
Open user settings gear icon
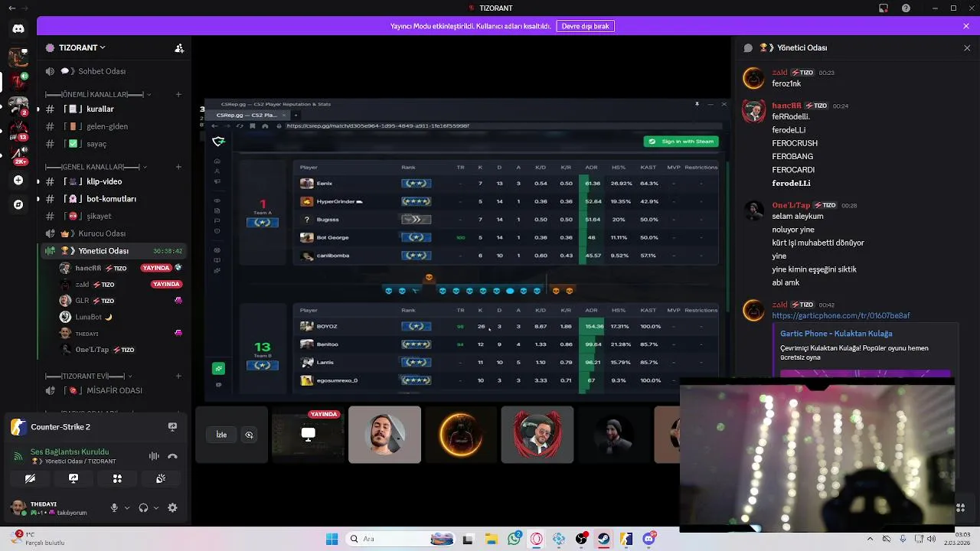tap(172, 507)
